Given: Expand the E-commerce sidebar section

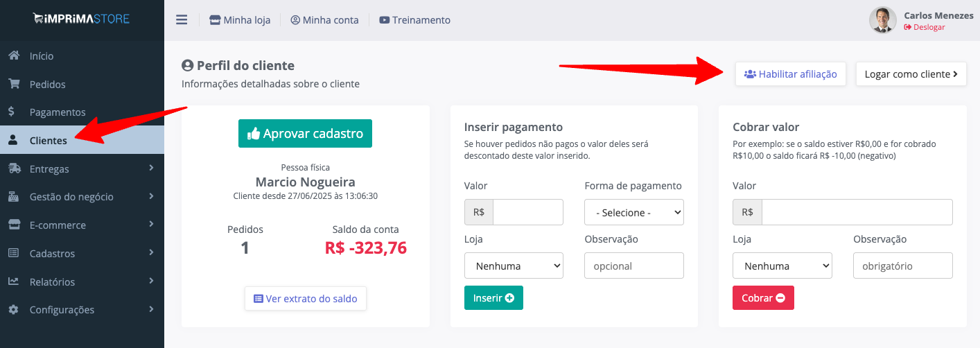Looking at the screenshot, I should click(82, 225).
